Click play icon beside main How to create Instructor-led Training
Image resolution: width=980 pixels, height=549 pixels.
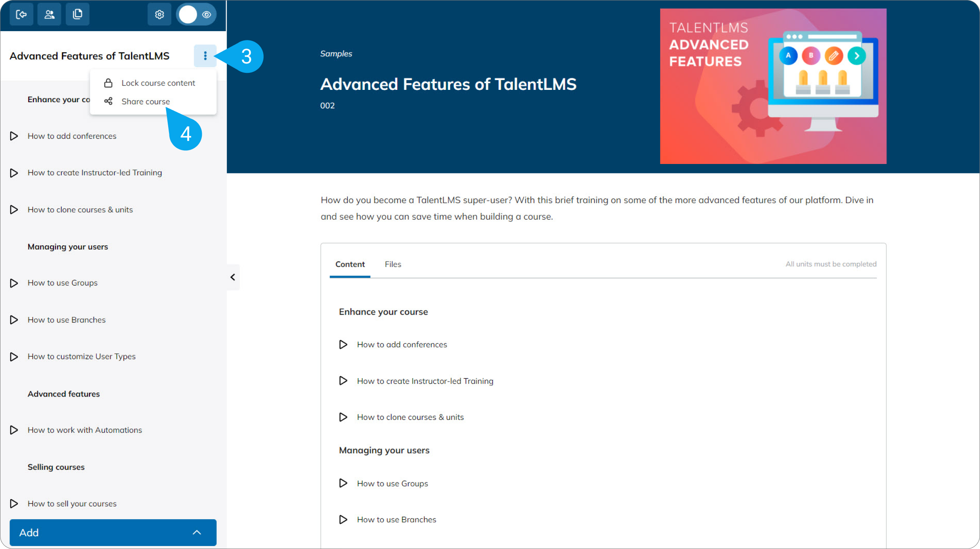pyautogui.click(x=343, y=381)
